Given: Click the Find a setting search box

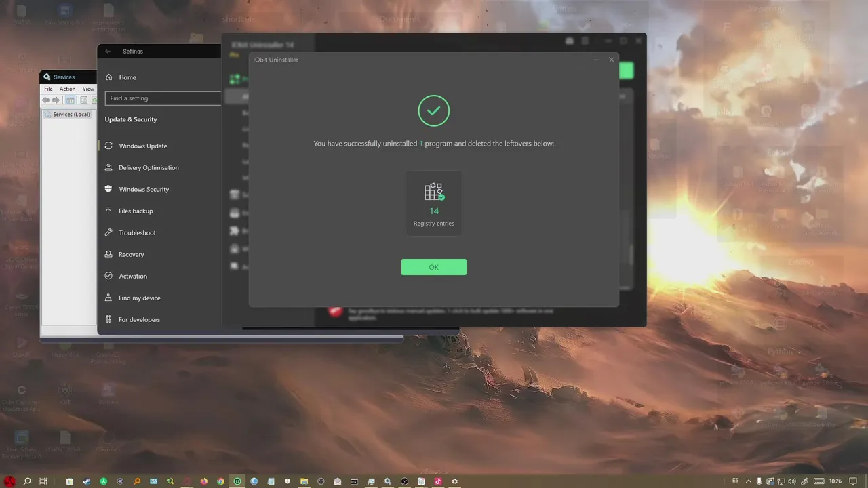Looking at the screenshot, I should click(x=163, y=98).
